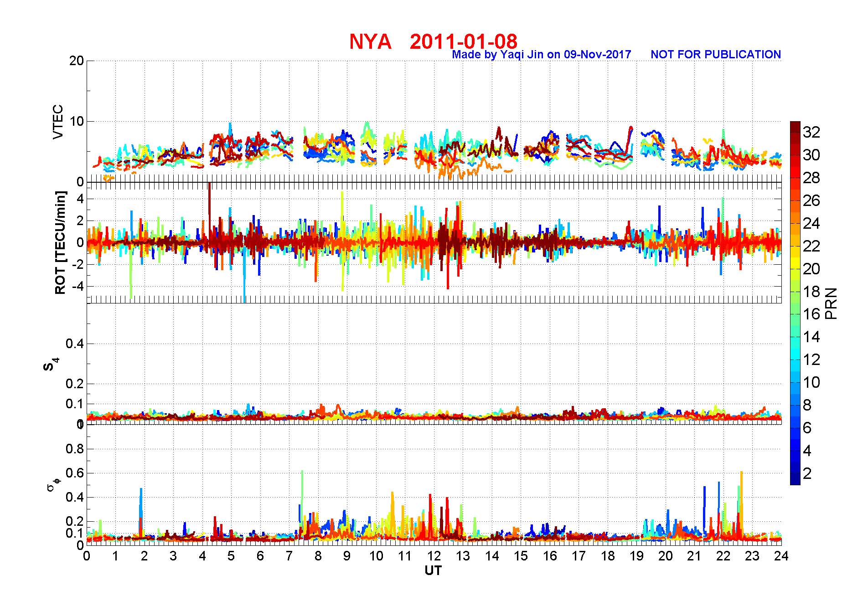Click sigma-phi axis tick label 0.8
Viewport: 868px width, 606px height.
pos(75,449)
